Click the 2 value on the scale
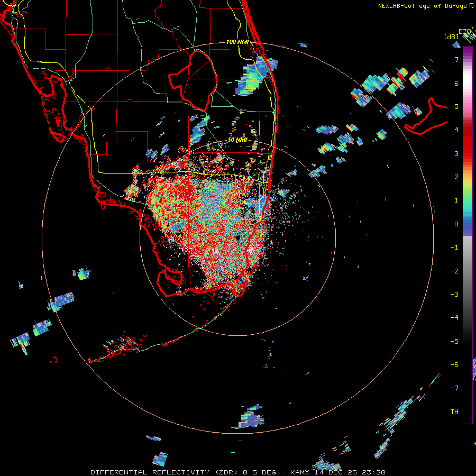 [x=456, y=177]
